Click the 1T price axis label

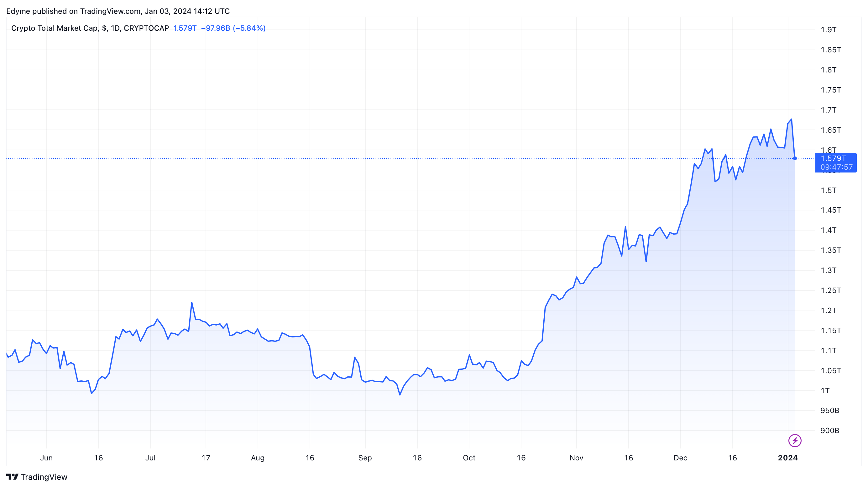825,390
